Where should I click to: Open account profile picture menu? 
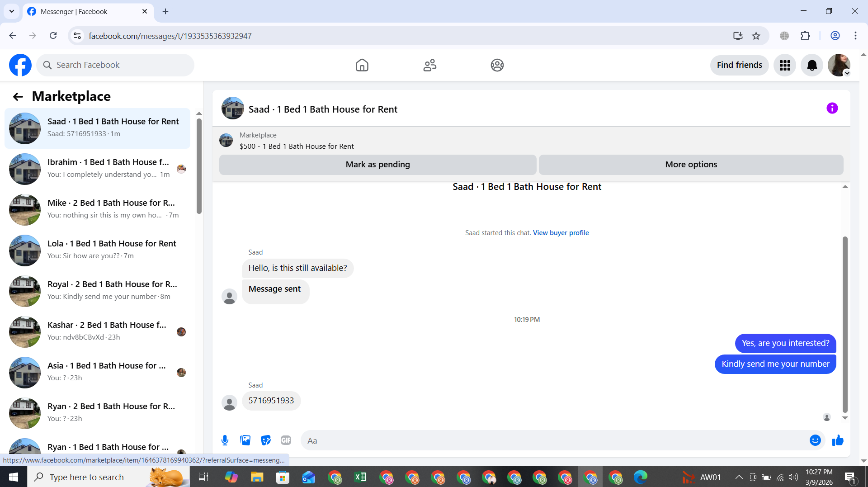tap(839, 65)
